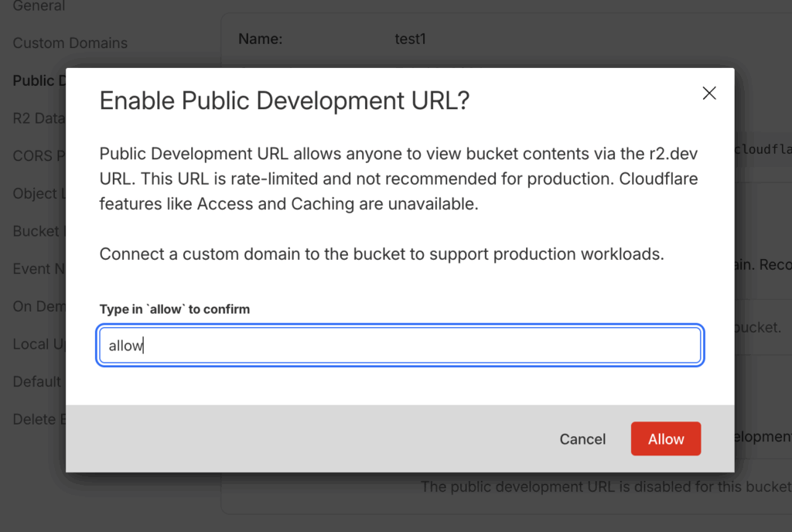Screen dimensions: 792x532
Task: Click the 'allow' confirmation text field
Action: point(400,346)
